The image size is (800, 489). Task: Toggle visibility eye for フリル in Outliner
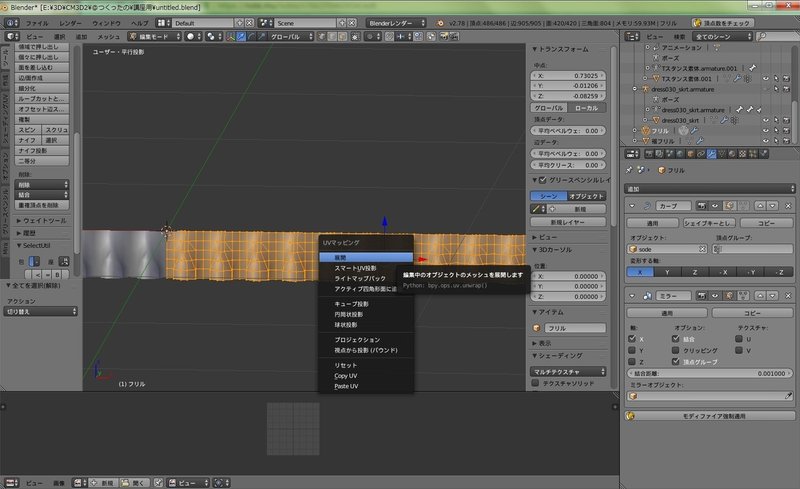tap(766, 131)
